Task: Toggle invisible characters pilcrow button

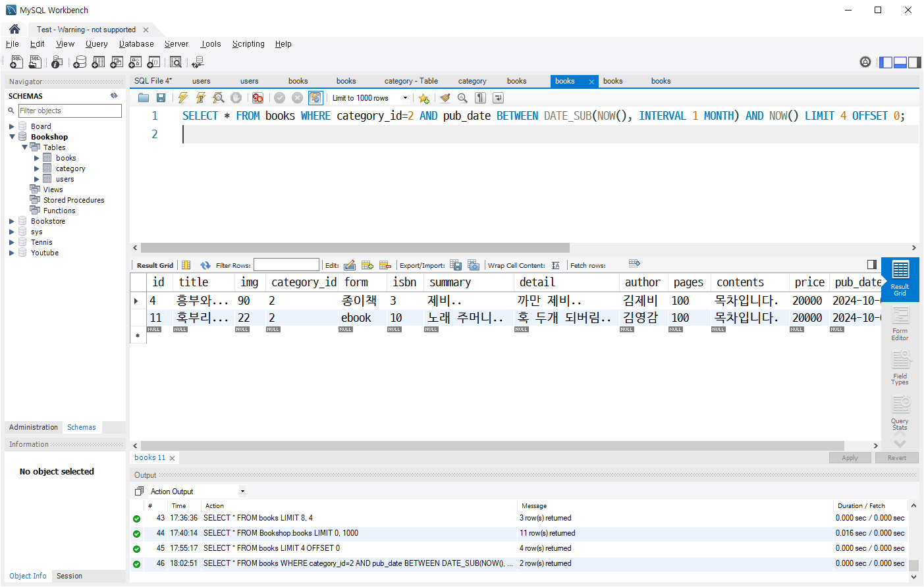Action: click(481, 98)
